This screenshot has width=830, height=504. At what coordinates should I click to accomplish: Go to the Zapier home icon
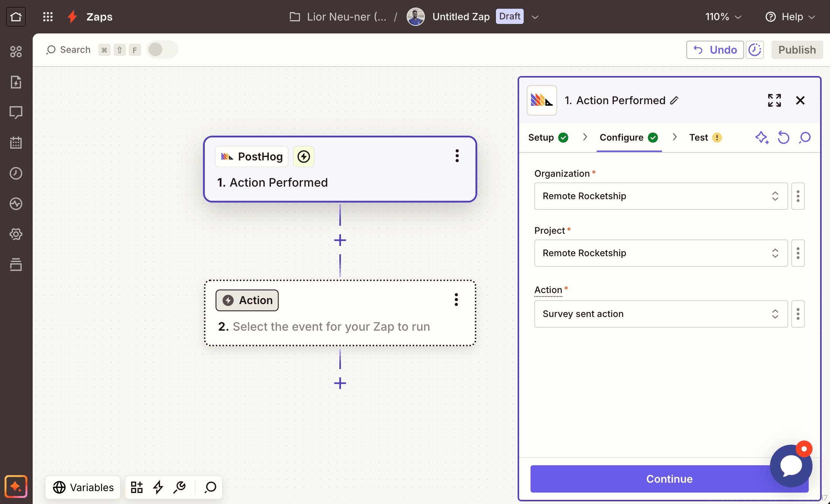coord(16,17)
